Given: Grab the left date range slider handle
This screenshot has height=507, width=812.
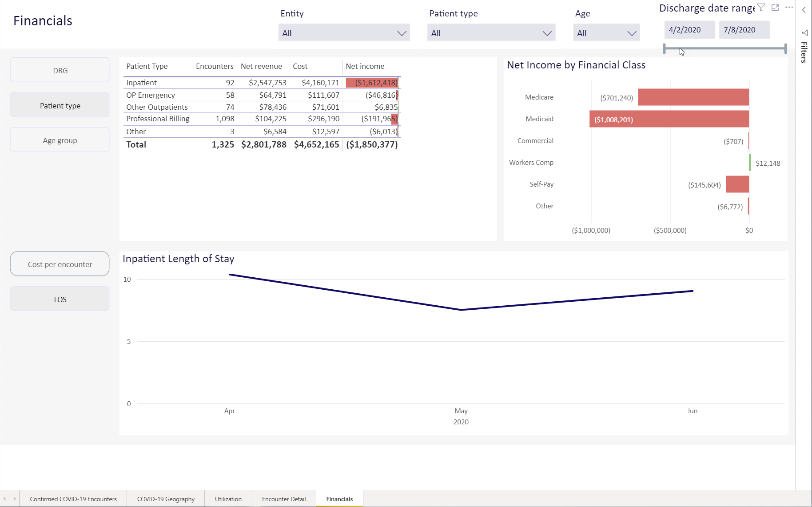Looking at the screenshot, I should click(x=665, y=48).
